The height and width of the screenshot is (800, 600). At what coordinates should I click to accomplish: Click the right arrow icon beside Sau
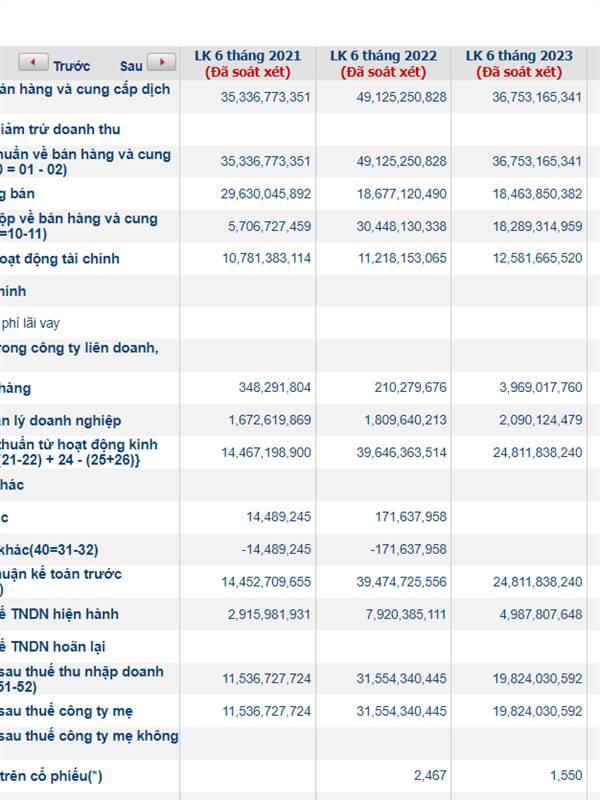(161, 63)
